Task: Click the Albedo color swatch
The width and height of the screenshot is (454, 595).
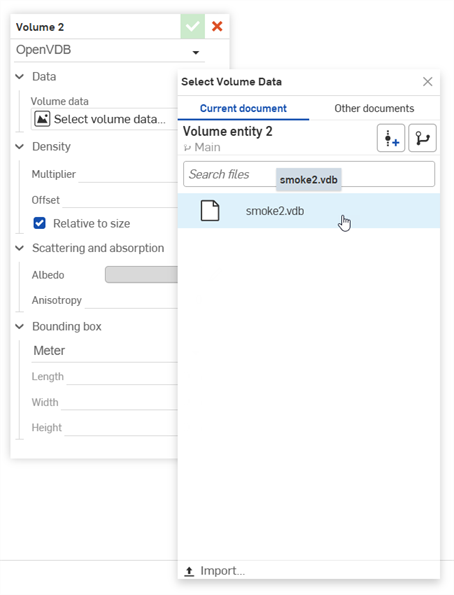Action: coord(141,275)
